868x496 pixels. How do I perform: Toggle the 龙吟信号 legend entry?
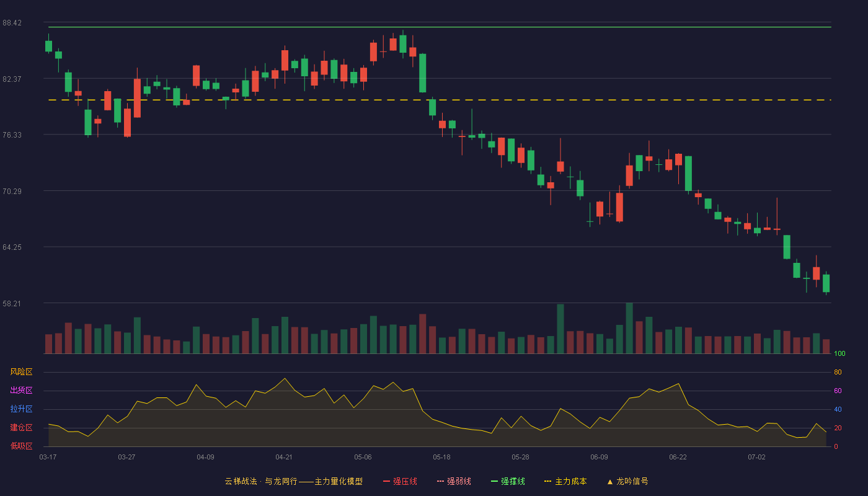point(627,481)
